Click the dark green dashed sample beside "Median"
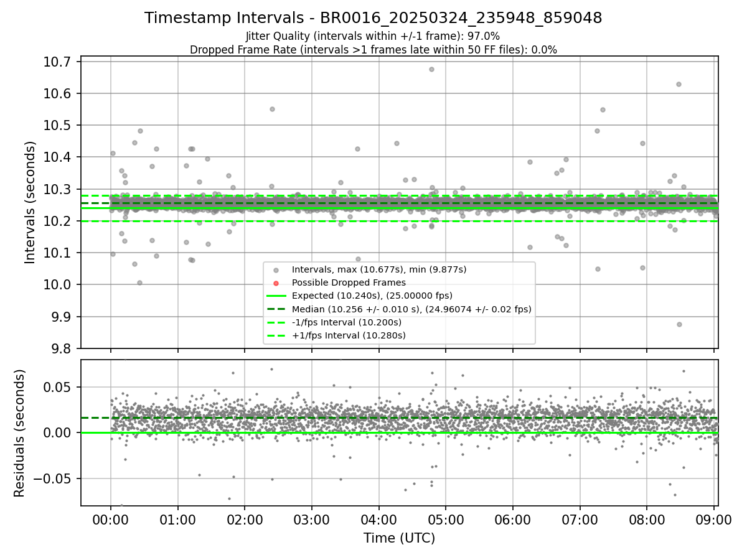 click(x=276, y=309)
